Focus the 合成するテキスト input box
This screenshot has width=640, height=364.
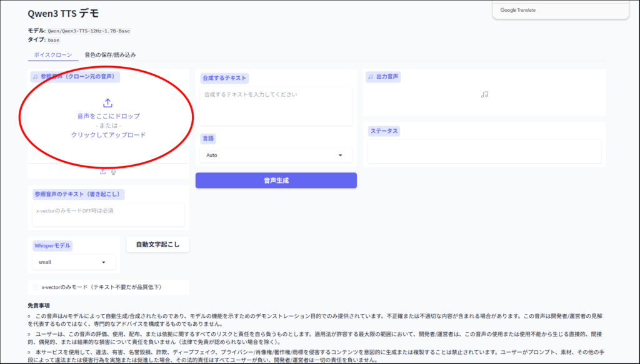(x=274, y=106)
